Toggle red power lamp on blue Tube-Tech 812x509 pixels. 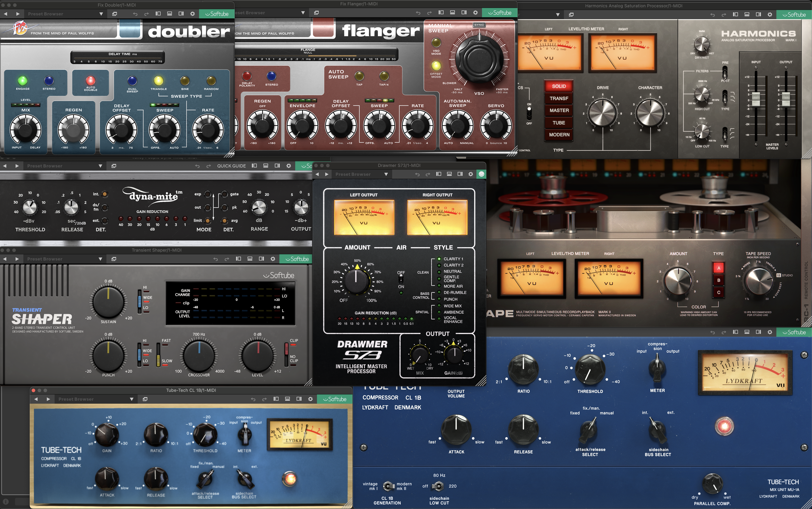pos(724,426)
